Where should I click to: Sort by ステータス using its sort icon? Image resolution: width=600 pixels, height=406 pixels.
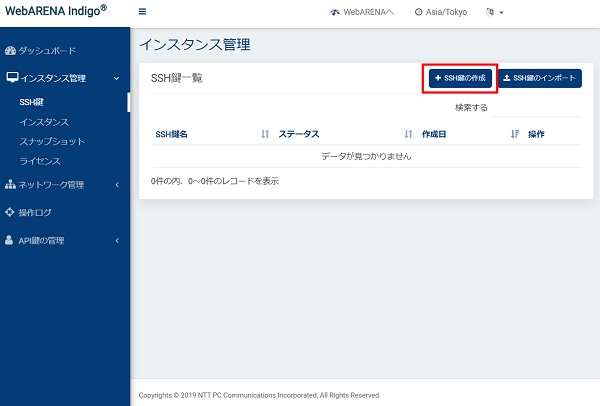(x=408, y=134)
